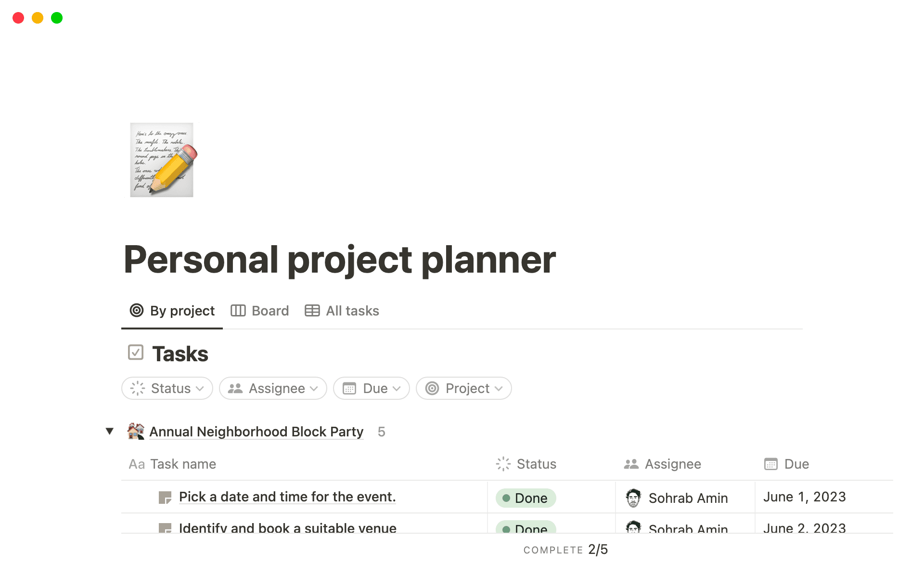Open the Status filter dropdown
Screen dimensions: 924x578
167,388
